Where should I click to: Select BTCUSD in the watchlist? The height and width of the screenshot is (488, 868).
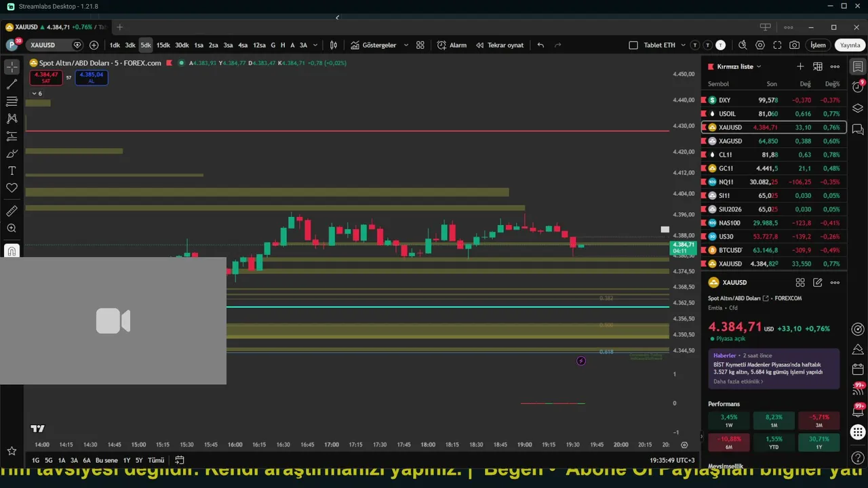774,250
